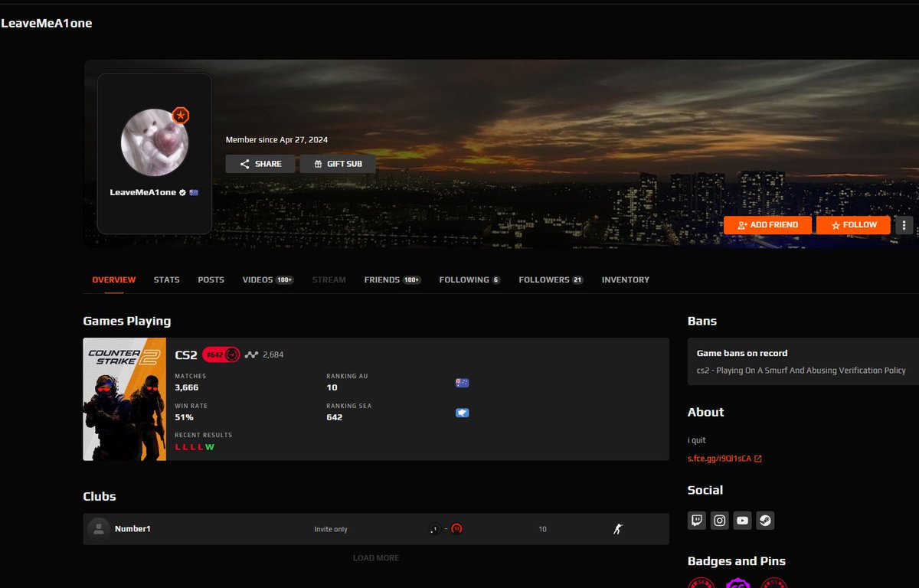Image resolution: width=919 pixels, height=588 pixels.
Task: Click the first badge under Badges and Pins
Action: pyautogui.click(x=701, y=583)
